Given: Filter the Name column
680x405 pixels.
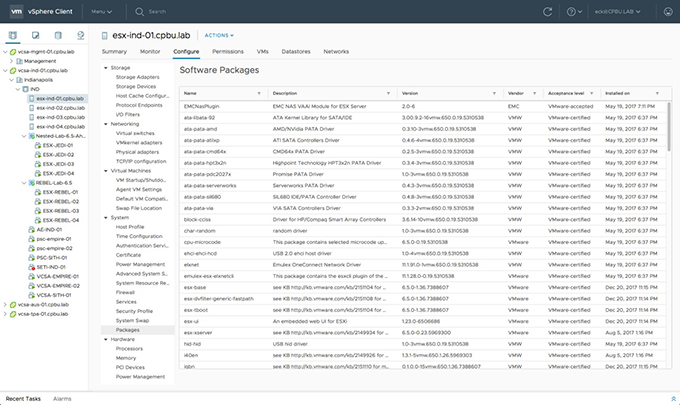Looking at the screenshot, I should [x=259, y=93].
